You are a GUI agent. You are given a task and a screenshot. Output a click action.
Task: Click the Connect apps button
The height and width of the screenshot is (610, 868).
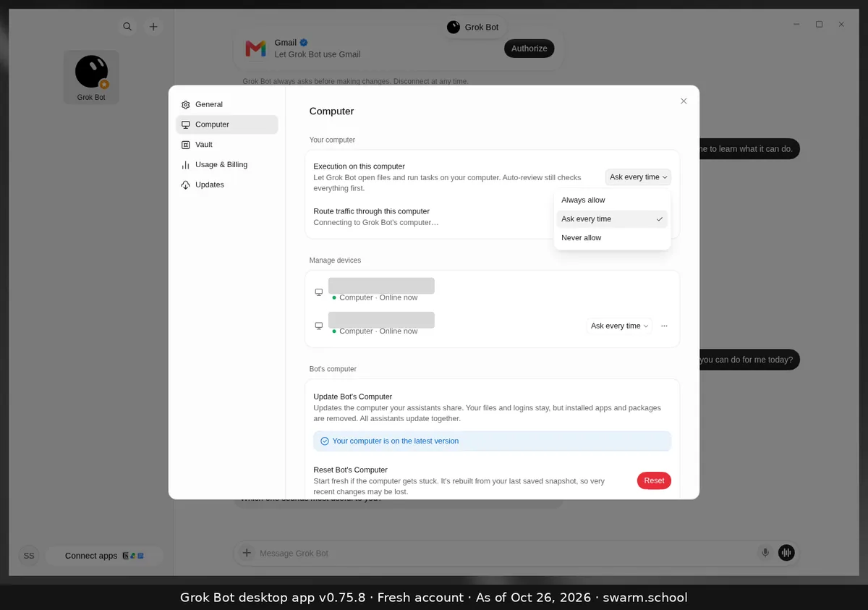pyautogui.click(x=104, y=556)
